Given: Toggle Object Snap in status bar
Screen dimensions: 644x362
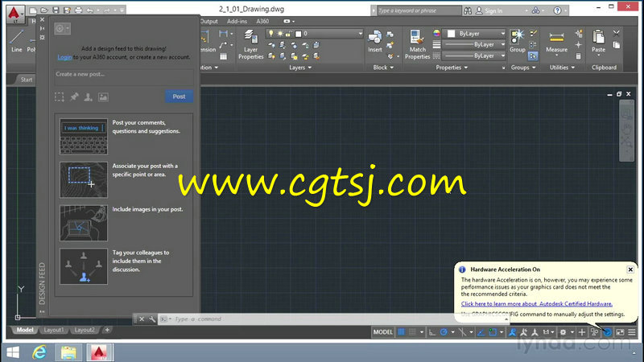Looking at the screenshot, I should point(493,332).
